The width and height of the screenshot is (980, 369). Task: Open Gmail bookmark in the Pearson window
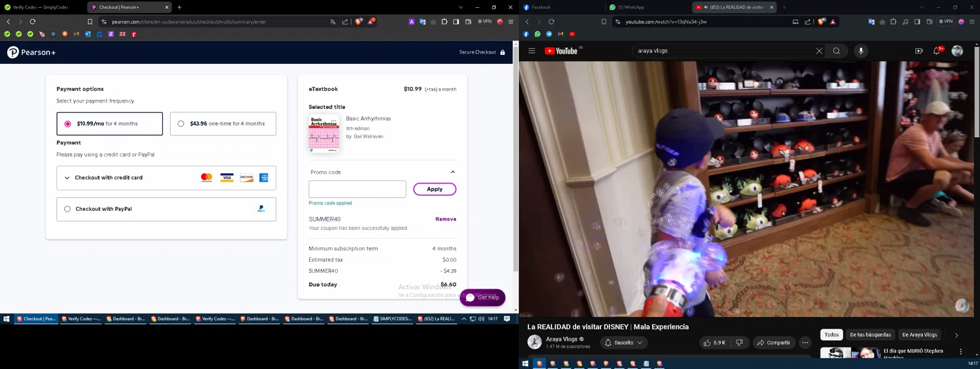(76, 34)
